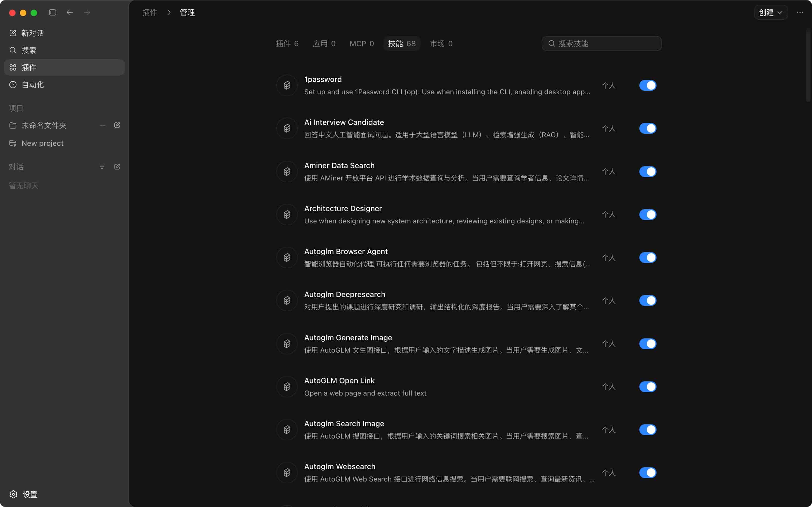The height and width of the screenshot is (507, 812).
Task: Turn off AutoGLM Open Link switch
Action: pyautogui.click(x=648, y=387)
